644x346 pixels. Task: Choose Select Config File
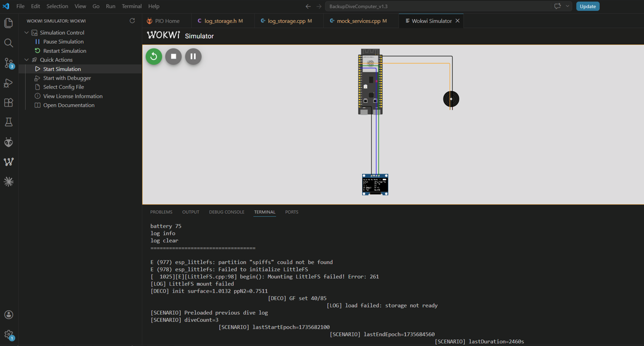pyautogui.click(x=63, y=87)
